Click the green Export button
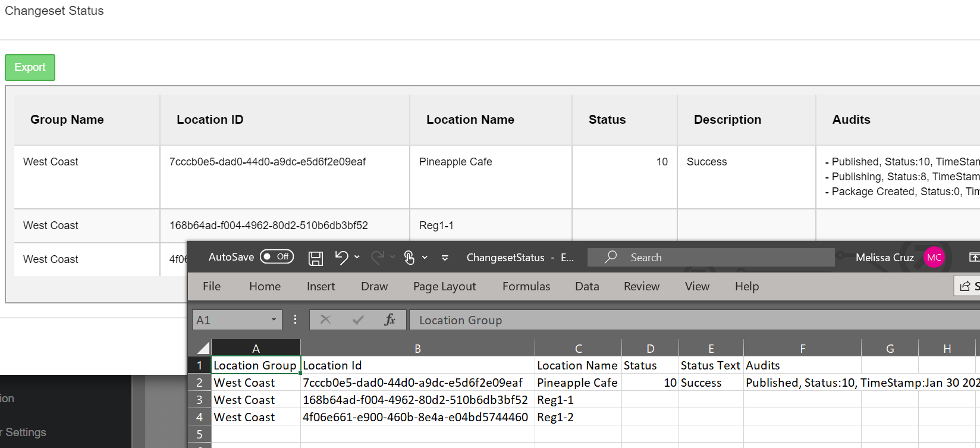The width and height of the screenshot is (980, 448). point(30,67)
